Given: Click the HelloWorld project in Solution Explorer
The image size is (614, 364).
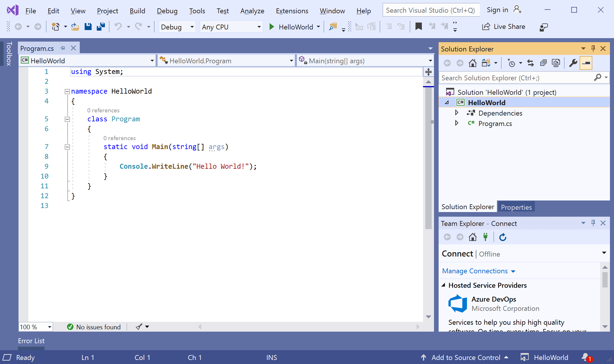Looking at the screenshot, I should click(487, 102).
